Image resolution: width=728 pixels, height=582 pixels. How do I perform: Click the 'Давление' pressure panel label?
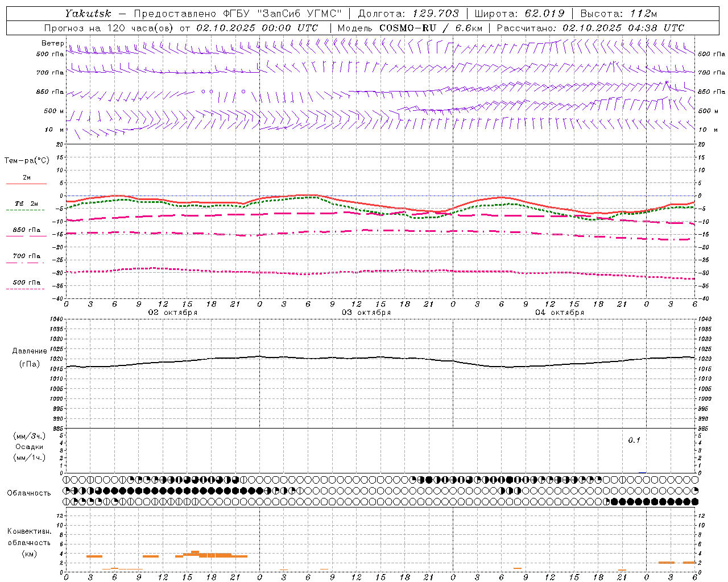pos(30,351)
